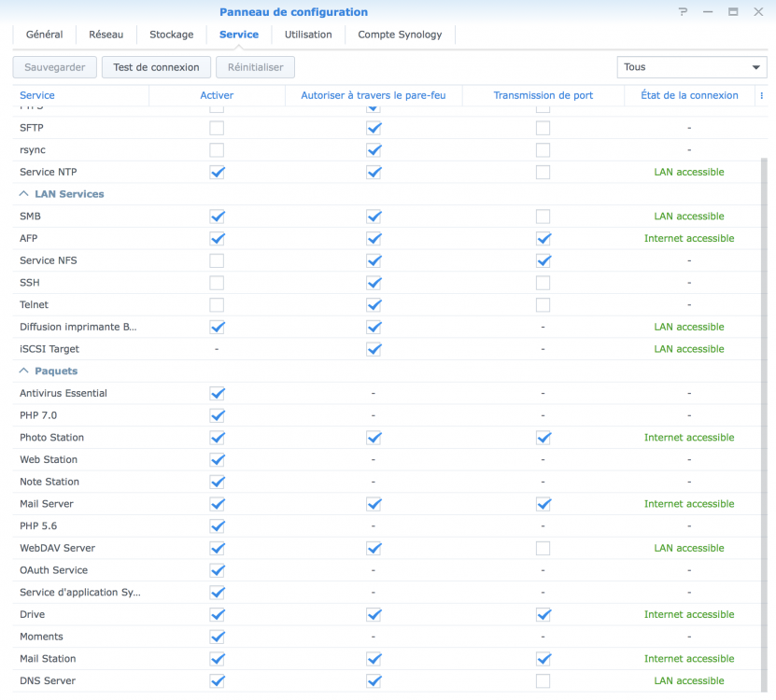Disable firewall access for Telnet
Screen dimensions: 776x700
[374, 305]
